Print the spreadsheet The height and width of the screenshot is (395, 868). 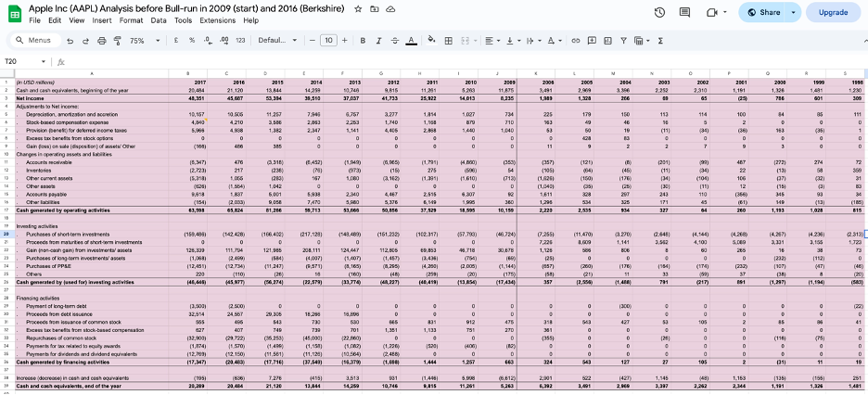(x=101, y=41)
